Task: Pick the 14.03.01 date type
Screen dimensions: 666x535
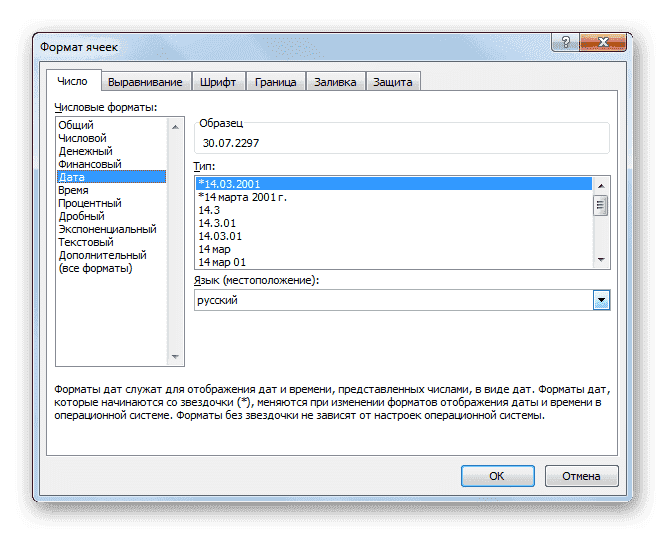Action: (394, 236)
